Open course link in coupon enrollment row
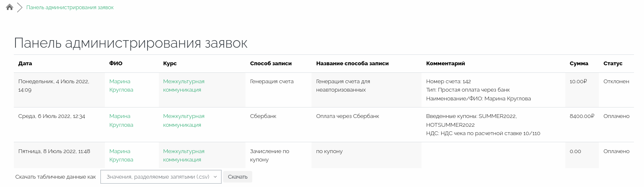 184,155
